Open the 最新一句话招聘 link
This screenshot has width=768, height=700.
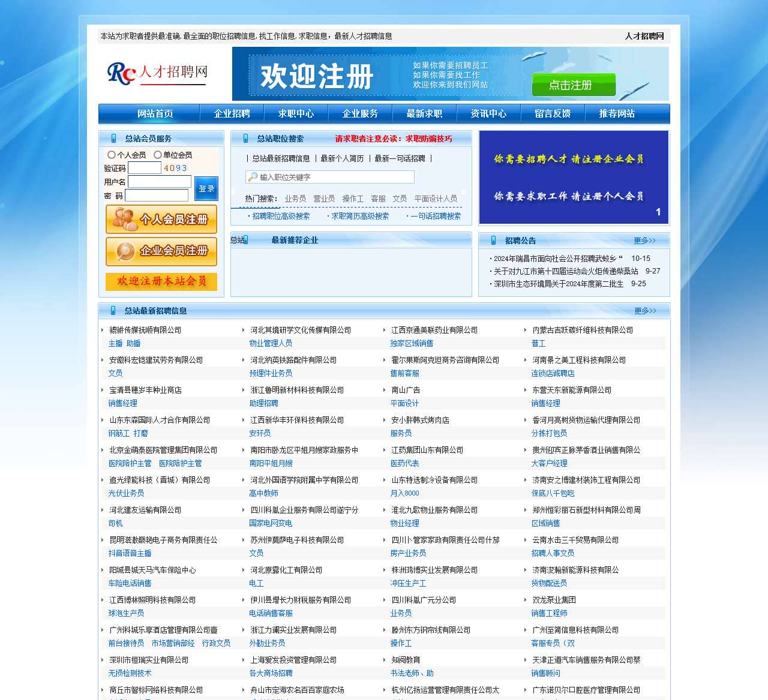(x=400, y=158)
